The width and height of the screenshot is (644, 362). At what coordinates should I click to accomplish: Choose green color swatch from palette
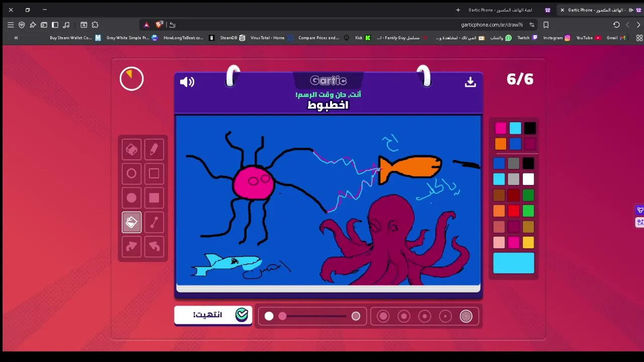click(x=528, y=211)
